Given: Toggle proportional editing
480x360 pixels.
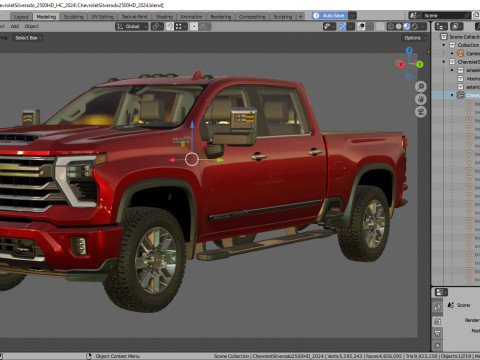Looking at the screenshot, I should pyautogui.click(x=194, y=26).
